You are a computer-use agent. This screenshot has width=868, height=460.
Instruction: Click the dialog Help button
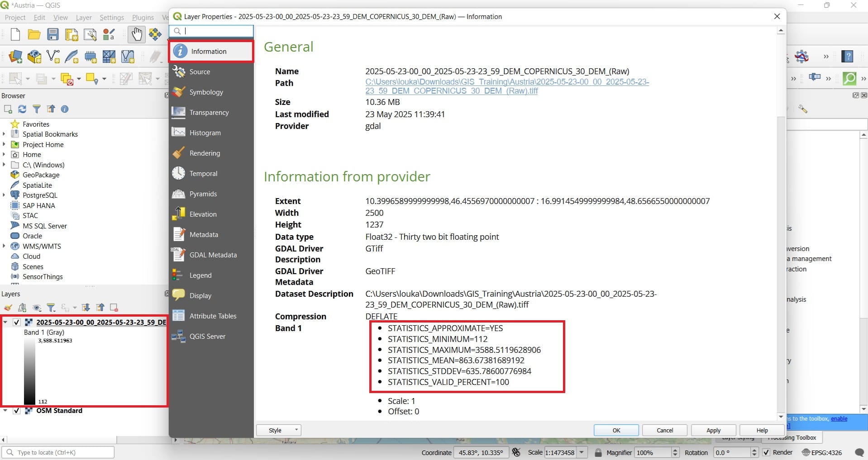click(x=762, y=430)
